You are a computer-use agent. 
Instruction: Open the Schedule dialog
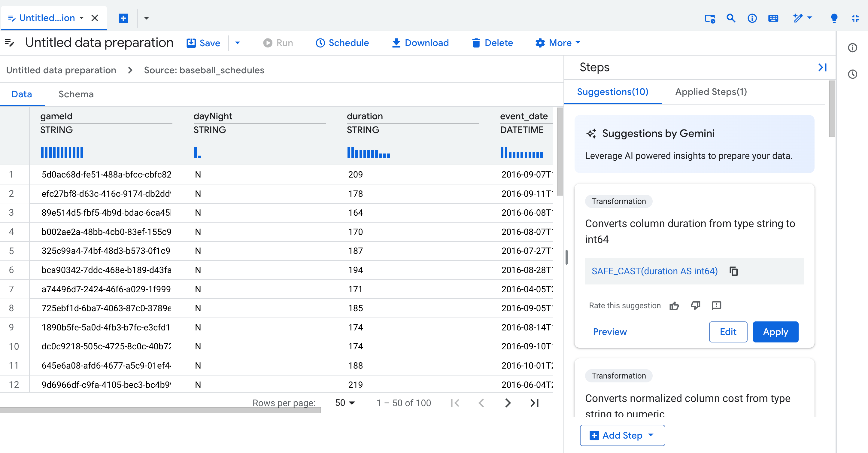click(x=342, y=43)
